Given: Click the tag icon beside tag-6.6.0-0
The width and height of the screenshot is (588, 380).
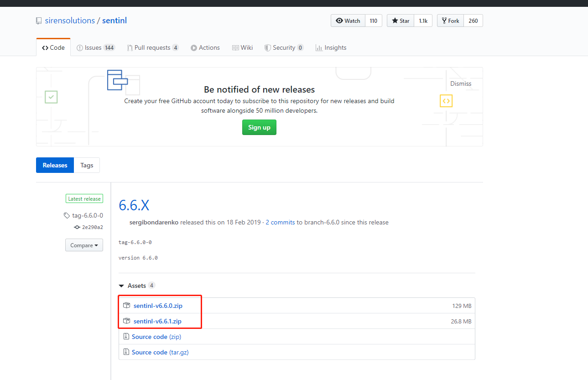Looking at the screenshot, I should tap(67, 216).
